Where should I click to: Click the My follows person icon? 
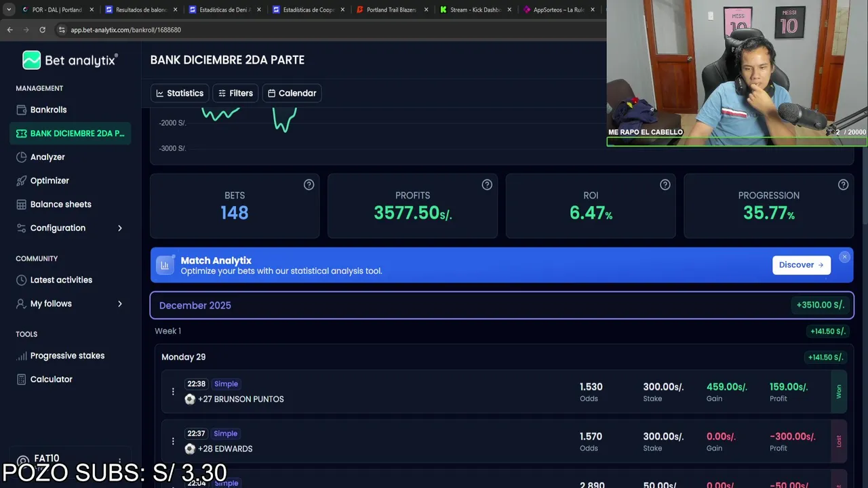click(21, 304)
